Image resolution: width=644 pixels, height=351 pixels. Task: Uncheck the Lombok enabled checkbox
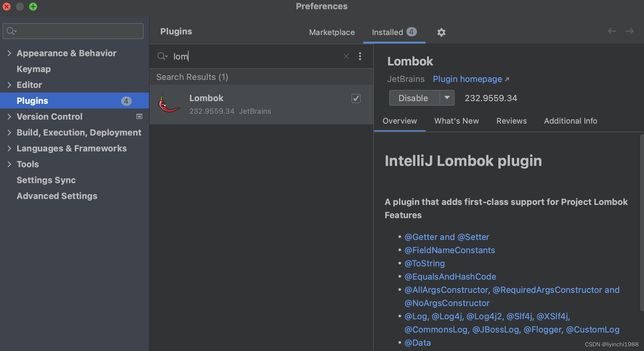pos(356,98)
